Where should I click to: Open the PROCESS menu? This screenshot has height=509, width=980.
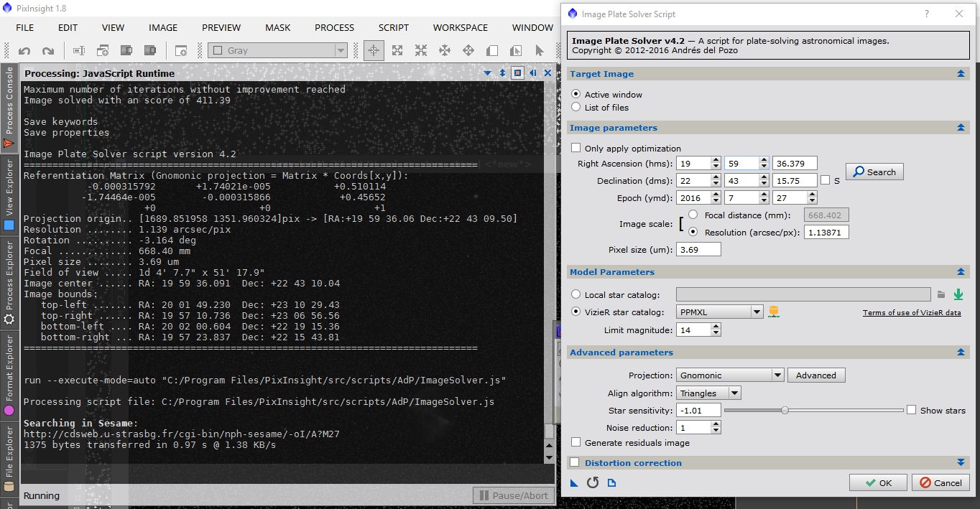(x=334, y=27)
